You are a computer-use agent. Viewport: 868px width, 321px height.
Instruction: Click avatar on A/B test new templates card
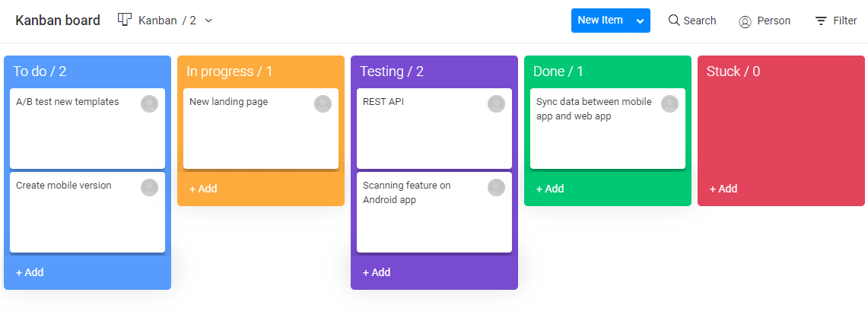point(149,103)
